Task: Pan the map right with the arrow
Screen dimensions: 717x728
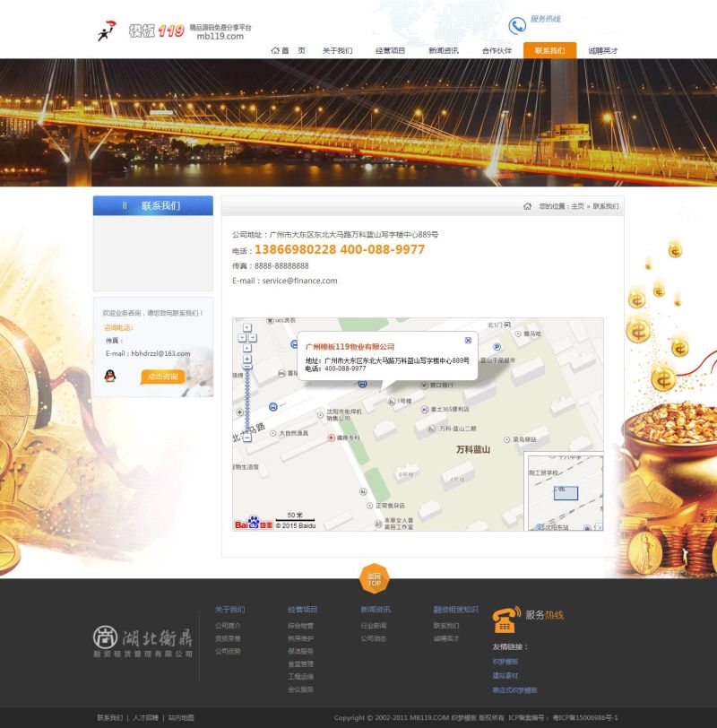Action: [253, 338]
